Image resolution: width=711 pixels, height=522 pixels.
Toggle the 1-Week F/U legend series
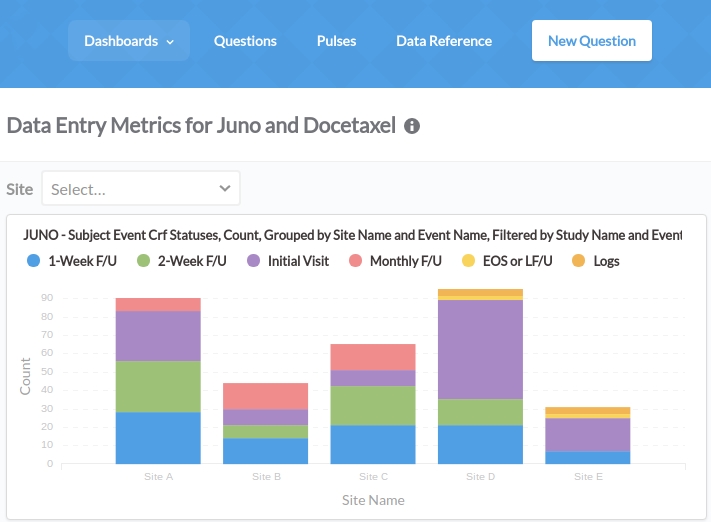pos(77,261)
